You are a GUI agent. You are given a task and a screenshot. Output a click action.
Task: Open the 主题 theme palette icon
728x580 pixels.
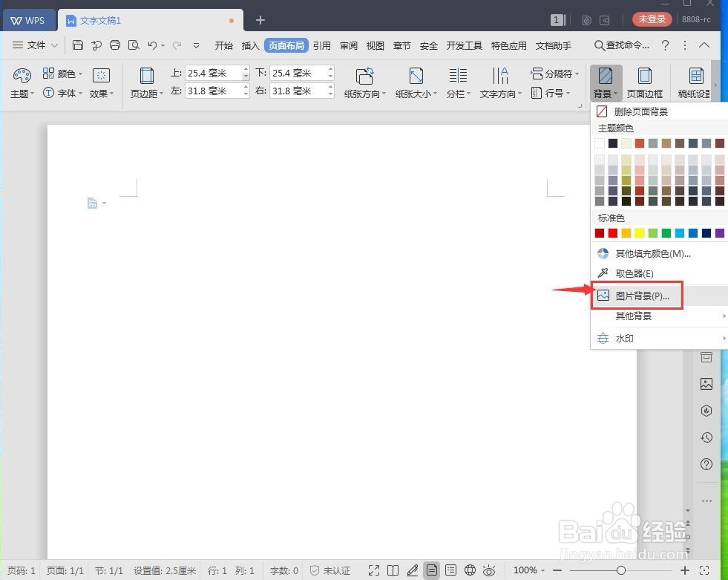tap(22, 76)
